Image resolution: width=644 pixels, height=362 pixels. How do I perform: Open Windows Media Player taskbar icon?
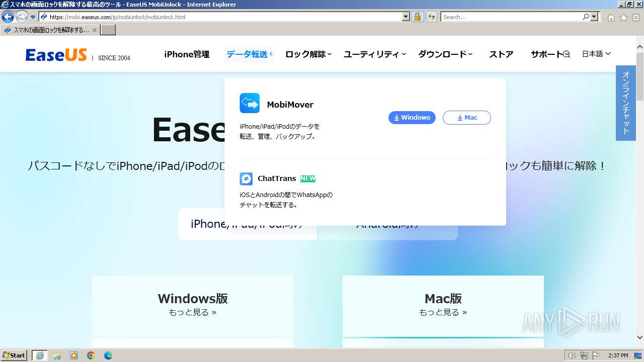74,355
